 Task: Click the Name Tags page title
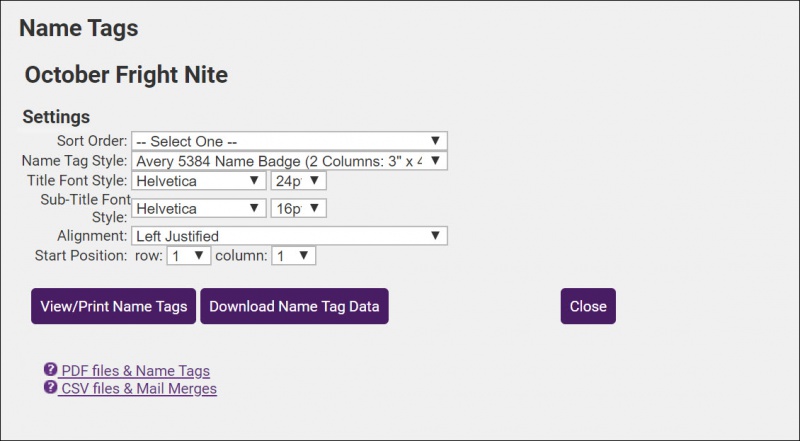[x=79, y=28]
